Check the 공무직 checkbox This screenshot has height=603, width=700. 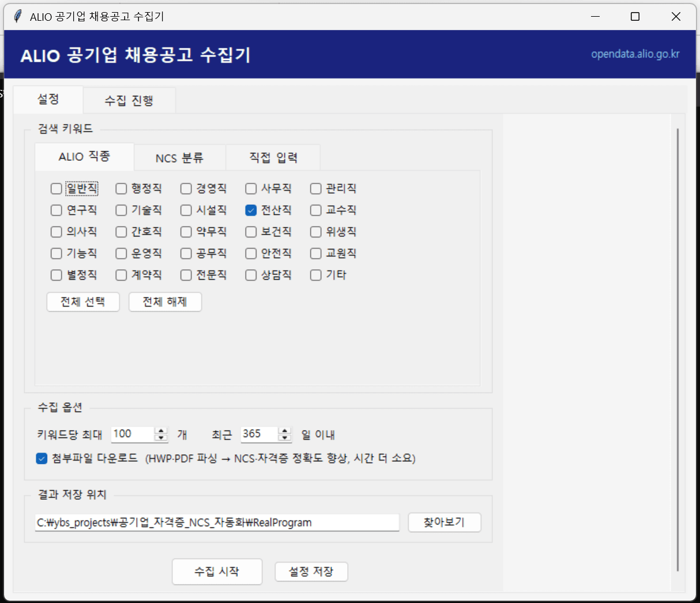pyautogui.click(x=186, y=254)
